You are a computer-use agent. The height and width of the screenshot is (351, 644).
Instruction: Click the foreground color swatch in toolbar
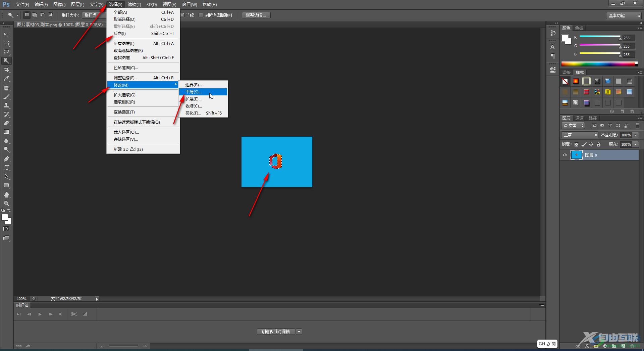pyautogui.click(x=5, y=217)
